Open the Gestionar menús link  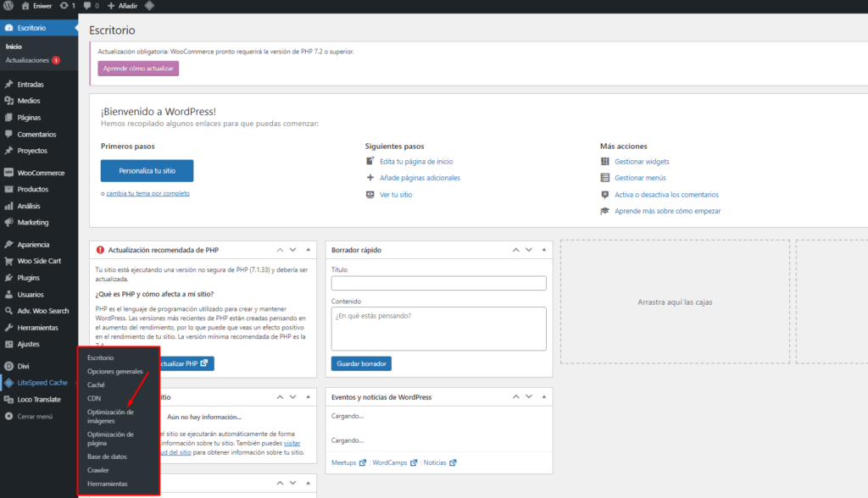click(640, 178)
